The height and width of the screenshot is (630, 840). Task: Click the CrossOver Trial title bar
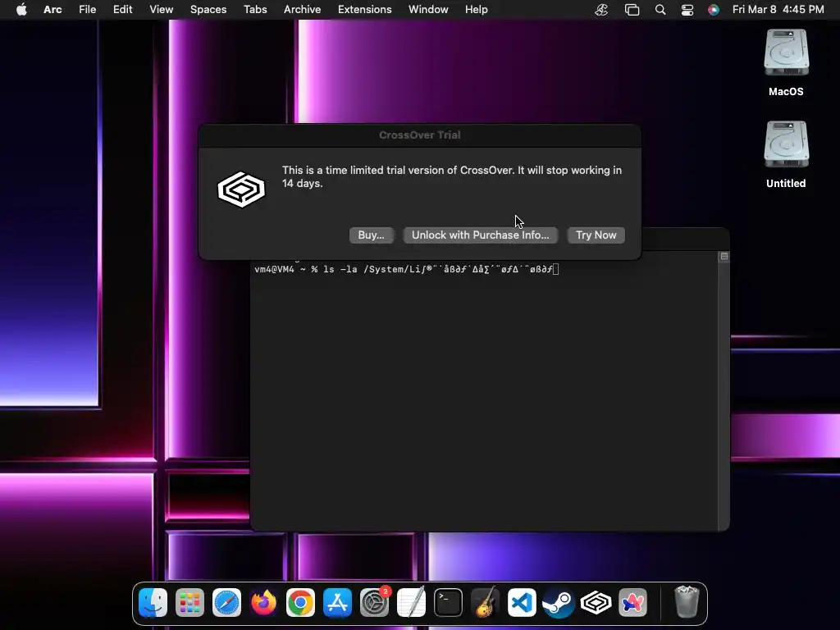click(419, 135)
